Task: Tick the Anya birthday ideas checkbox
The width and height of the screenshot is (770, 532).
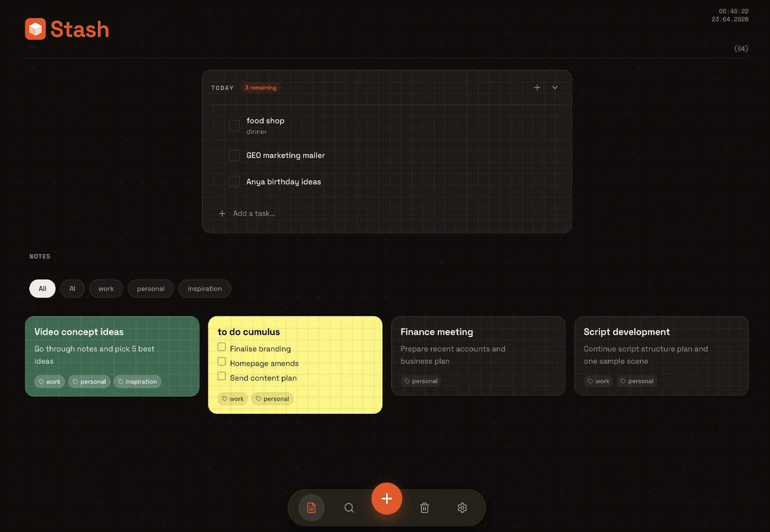Action: click(x=234, y=181)
